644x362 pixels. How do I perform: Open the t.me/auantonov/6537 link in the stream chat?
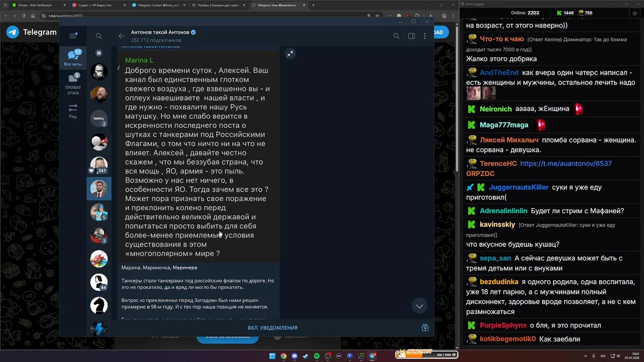click(x=566, y=163)
